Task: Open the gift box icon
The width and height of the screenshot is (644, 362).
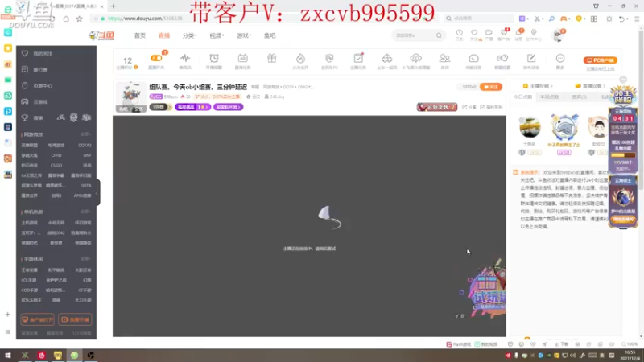Action: (x=271, y=58)
